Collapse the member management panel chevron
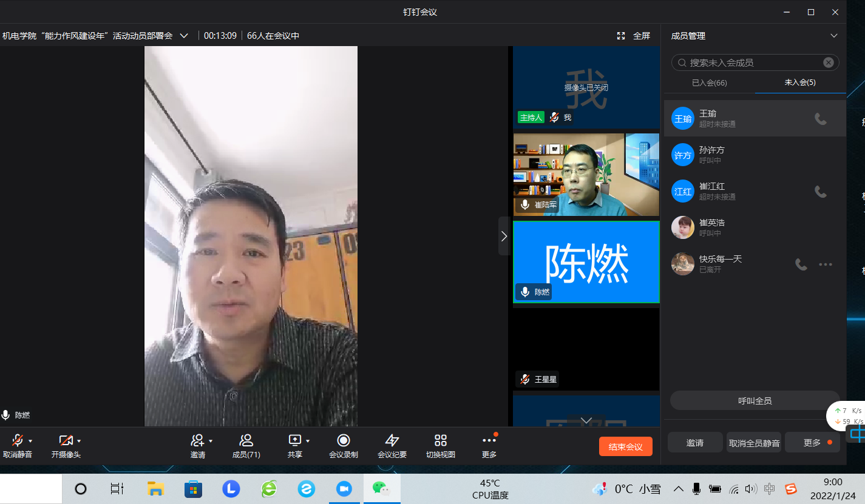Screen dimensions: 865x504 (833, 36)
